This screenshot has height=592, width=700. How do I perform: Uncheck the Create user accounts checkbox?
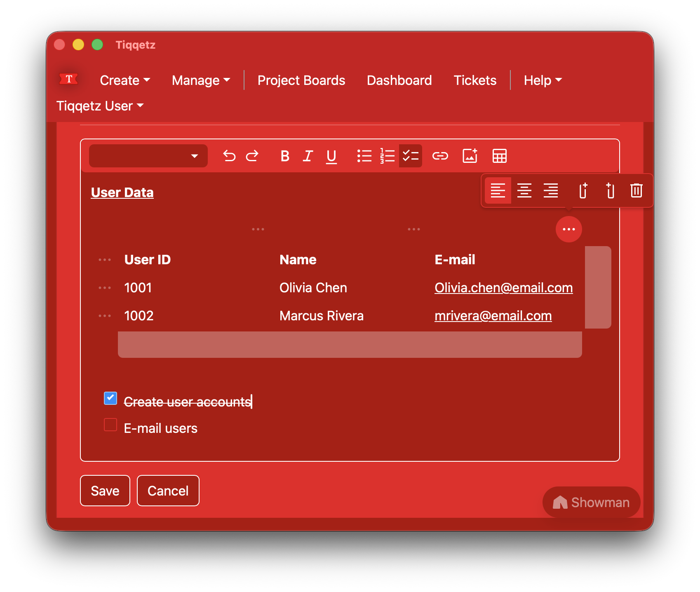[x=110, y=398]
